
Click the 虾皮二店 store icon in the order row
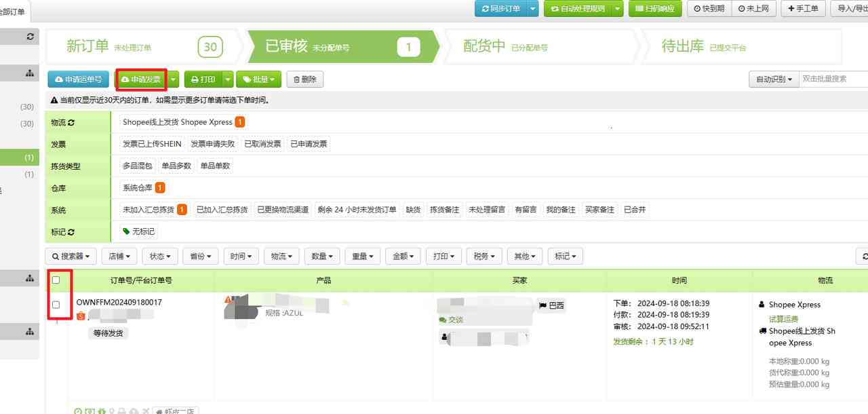coord(159,411)
